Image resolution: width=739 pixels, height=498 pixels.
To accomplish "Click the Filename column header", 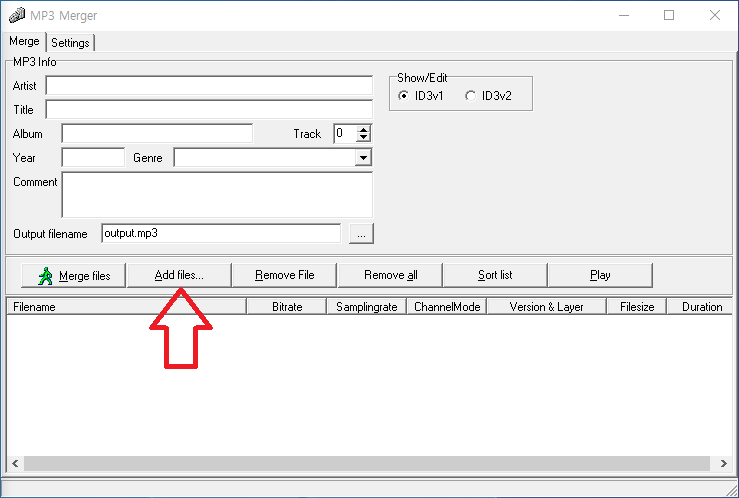I will click(125, 307).
